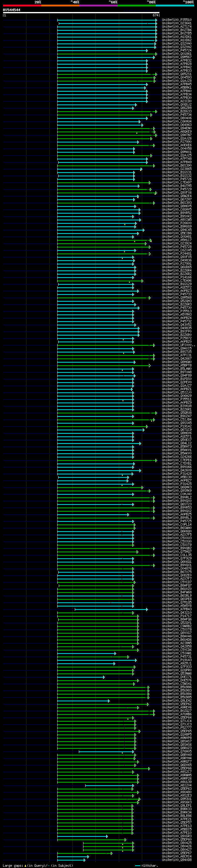Select the UniRef100_Q1AJZ7 label

pyautogui.click(x=177, y=386)
